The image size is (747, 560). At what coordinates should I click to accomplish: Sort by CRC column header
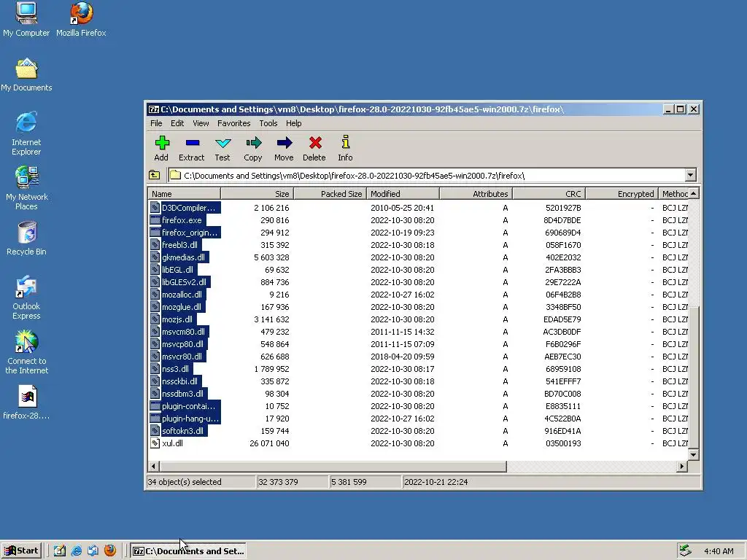[x=549, y=194]
